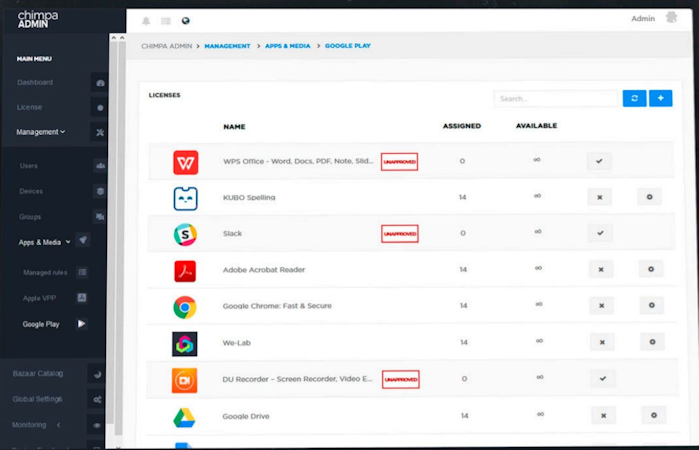Open the License menu item
The height and width of the screenshot is (450, 699).
[29, 107]
